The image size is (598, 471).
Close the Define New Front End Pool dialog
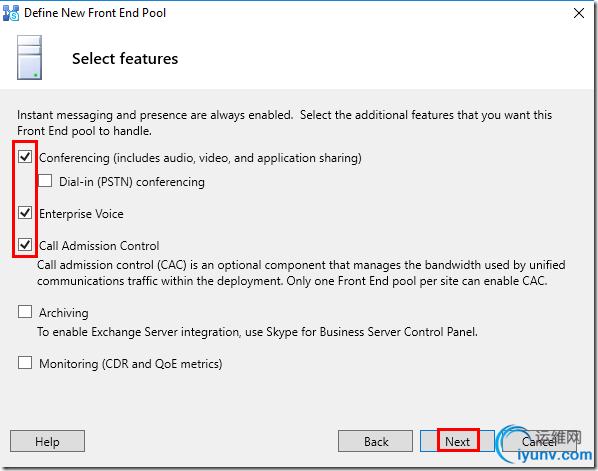click(x=579, y=13)
